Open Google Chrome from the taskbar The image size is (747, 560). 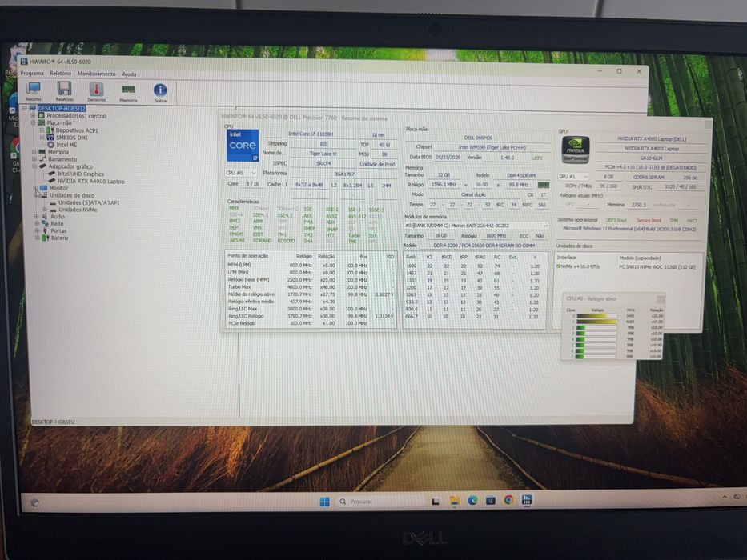[508, 499]
